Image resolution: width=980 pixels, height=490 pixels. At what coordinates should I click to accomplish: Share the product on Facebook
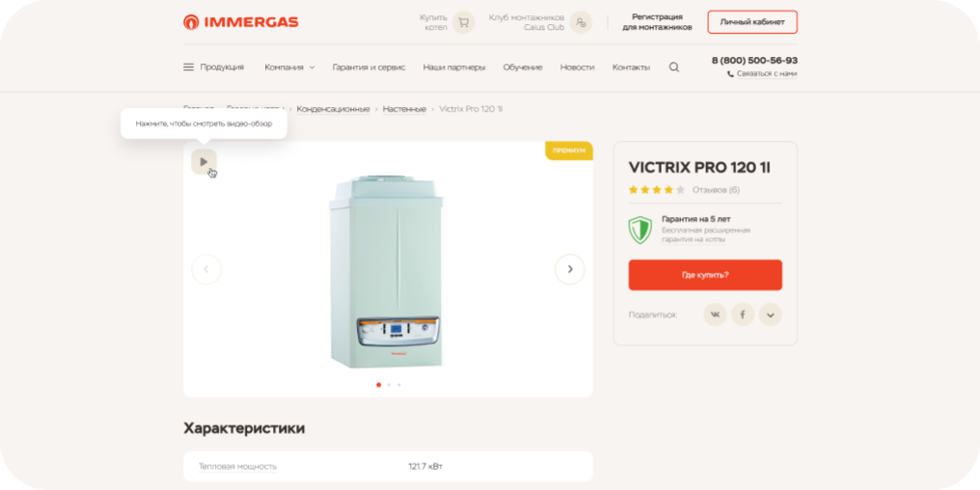pyautogui.click(x=743, y=314)
